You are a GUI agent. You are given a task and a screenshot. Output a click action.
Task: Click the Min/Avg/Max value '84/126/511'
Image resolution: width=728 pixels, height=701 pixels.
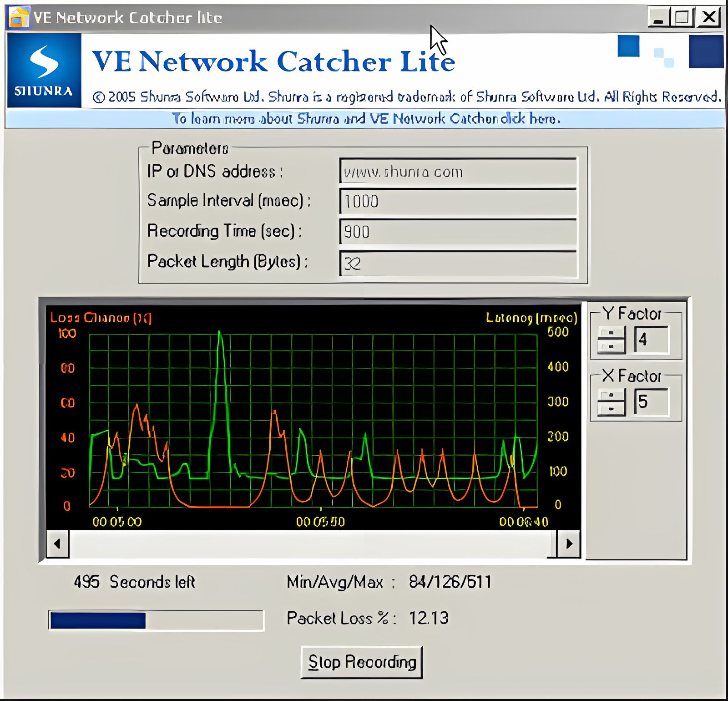[x=450, y=582]
